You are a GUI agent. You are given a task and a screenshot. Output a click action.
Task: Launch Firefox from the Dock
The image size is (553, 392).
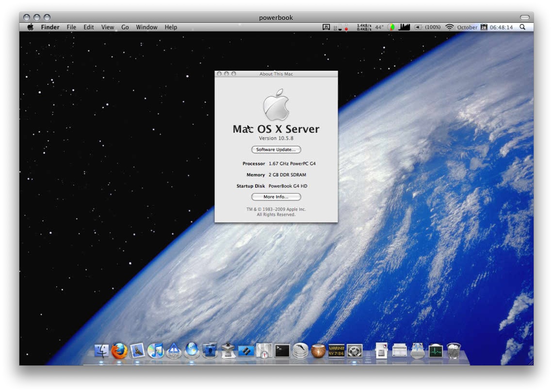(x=119, y=351)
